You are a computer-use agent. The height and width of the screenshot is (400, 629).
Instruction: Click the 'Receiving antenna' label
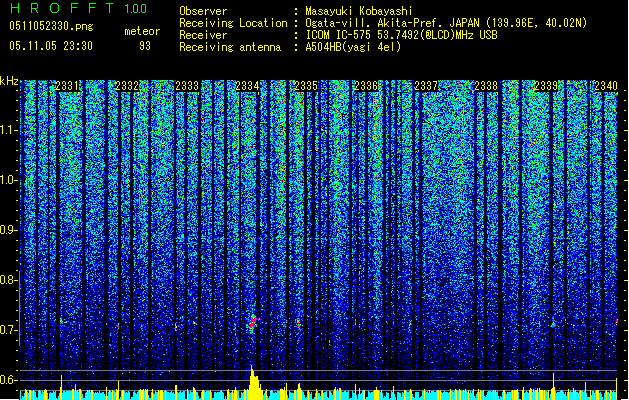[230, 47]
